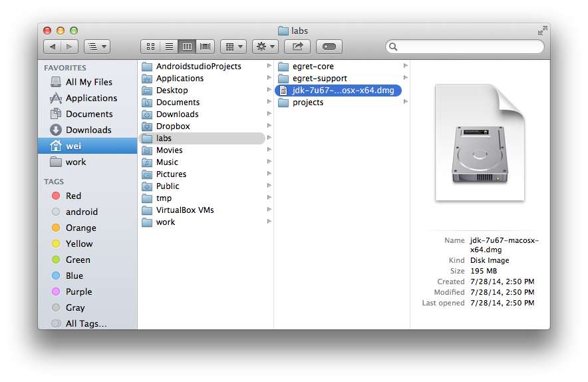Open the path list dropdown in toolbar
588x382 pixels.
pos(97,47)
